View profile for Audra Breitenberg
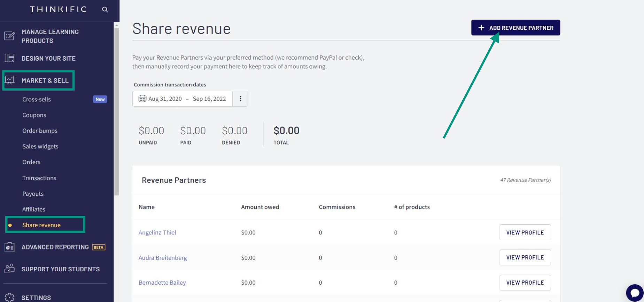The height and width of the screenshot is (302, 644). [x=525, y=257]
